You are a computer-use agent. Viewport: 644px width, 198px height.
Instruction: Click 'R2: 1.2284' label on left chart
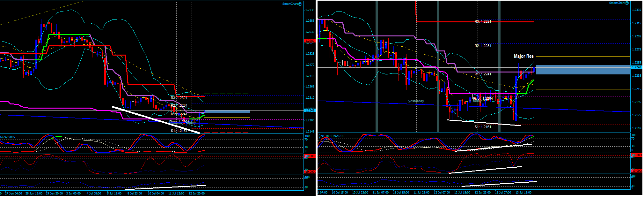[179, 105]
